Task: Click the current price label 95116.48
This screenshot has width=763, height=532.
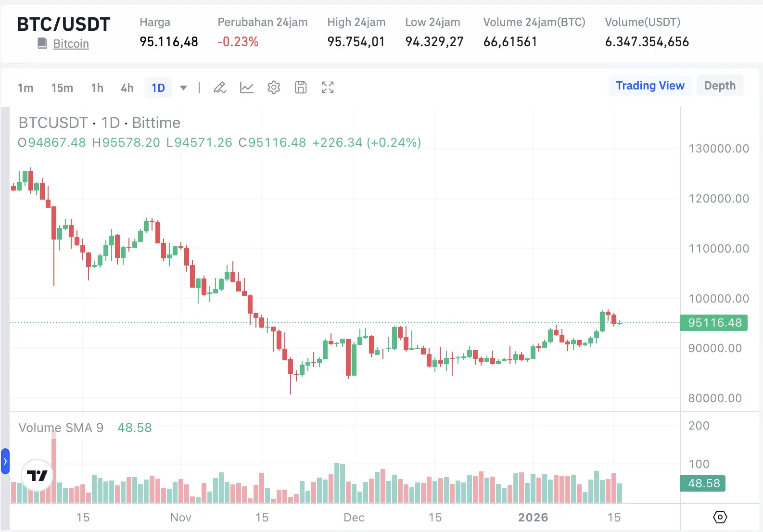Action: pyautogui.click(x=714, y=323)
